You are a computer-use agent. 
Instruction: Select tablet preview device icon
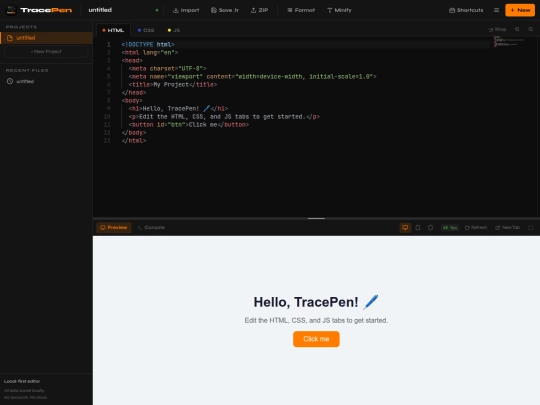point(418,228)
